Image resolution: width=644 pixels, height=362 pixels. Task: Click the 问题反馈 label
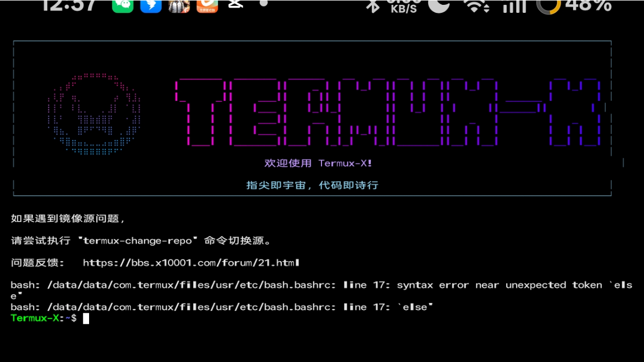click(38, 263)
